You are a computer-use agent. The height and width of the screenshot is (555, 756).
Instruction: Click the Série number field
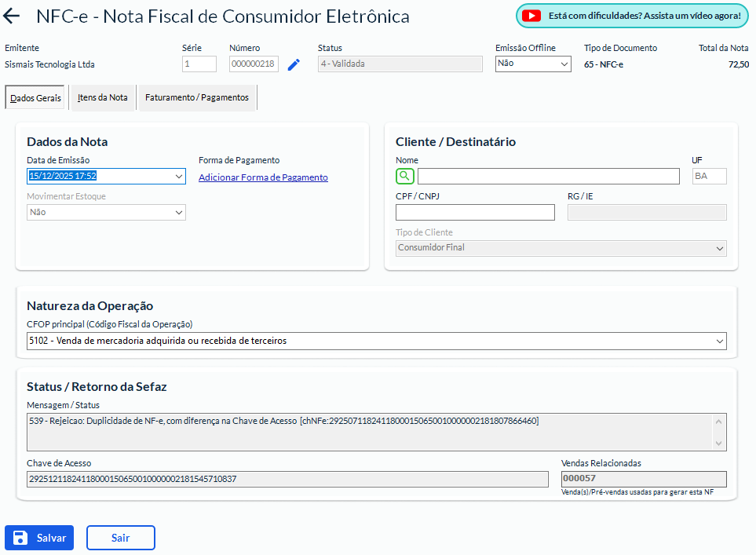(x=199, y=64)
